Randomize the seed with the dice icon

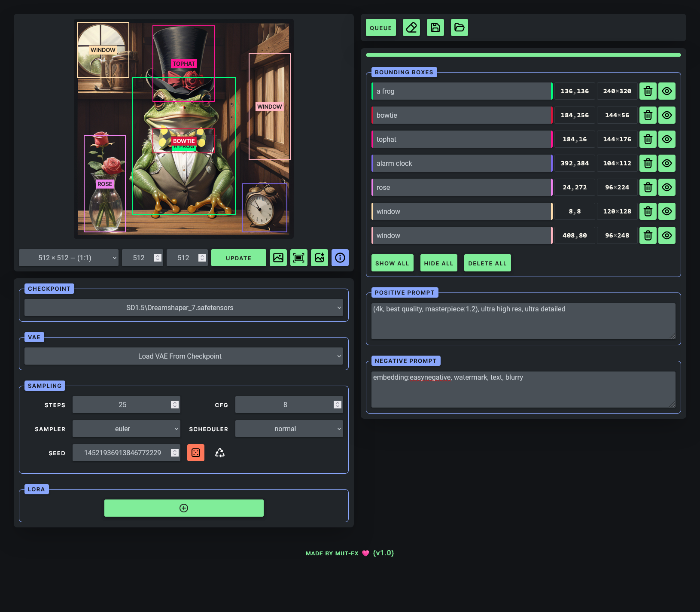[x=195, y=452]
